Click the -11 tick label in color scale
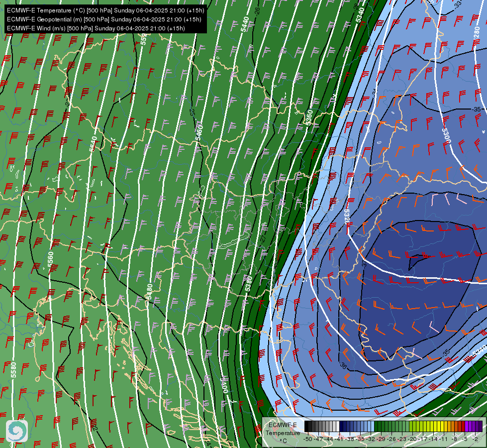The image size is (487, 448). (443, 439)
